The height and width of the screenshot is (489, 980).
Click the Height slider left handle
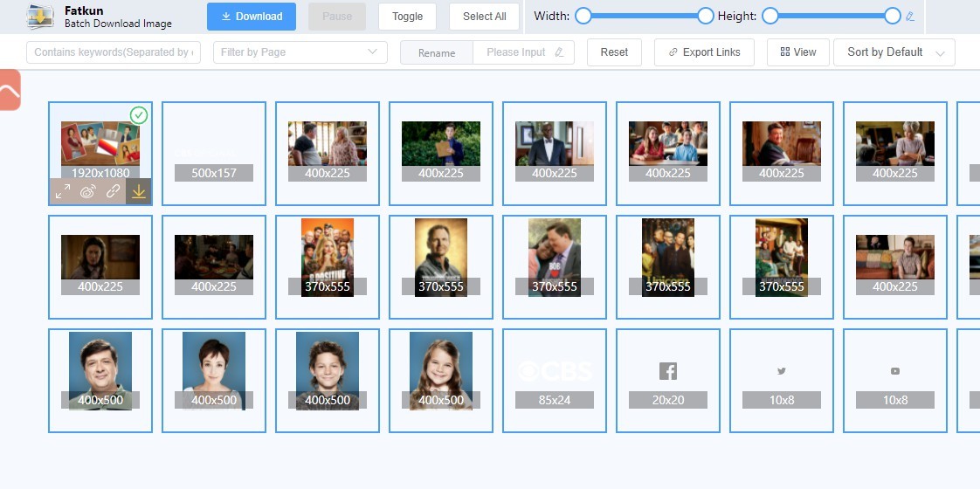point(770,17)
